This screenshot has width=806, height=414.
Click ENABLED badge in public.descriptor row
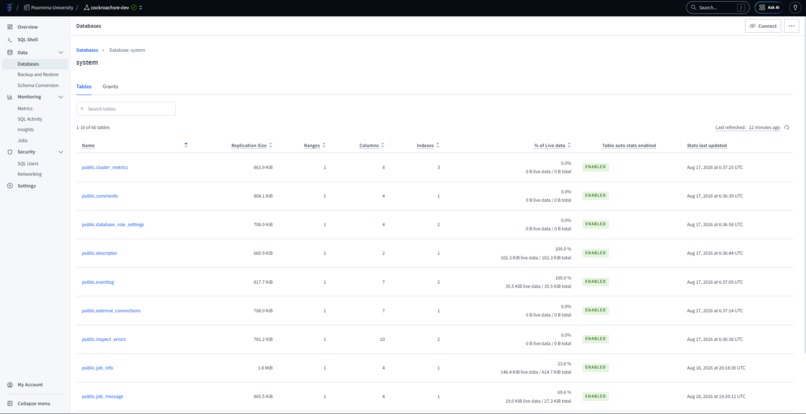coord(596,253)
